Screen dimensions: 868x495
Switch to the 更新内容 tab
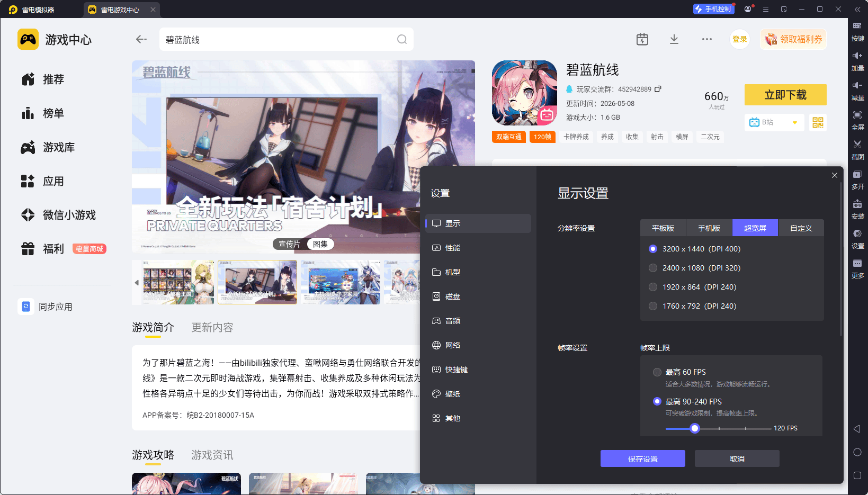point(212,328)
